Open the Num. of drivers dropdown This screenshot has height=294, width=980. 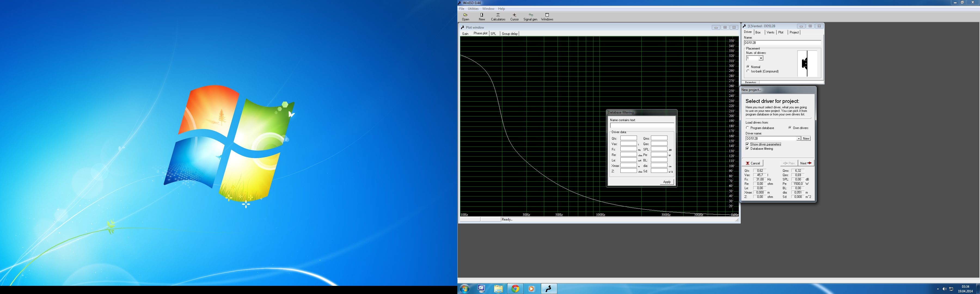tap(761, 58)
